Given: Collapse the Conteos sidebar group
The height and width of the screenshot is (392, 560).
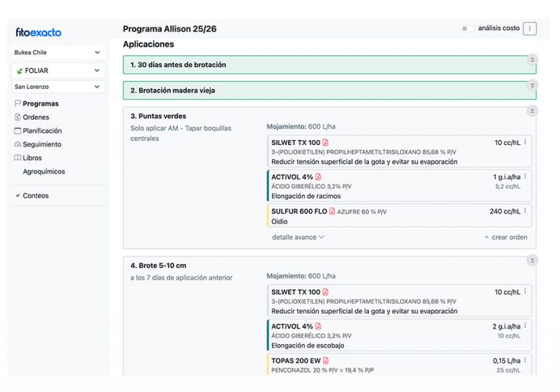Looking at the screenshot, I should click(x=17, y=196).
